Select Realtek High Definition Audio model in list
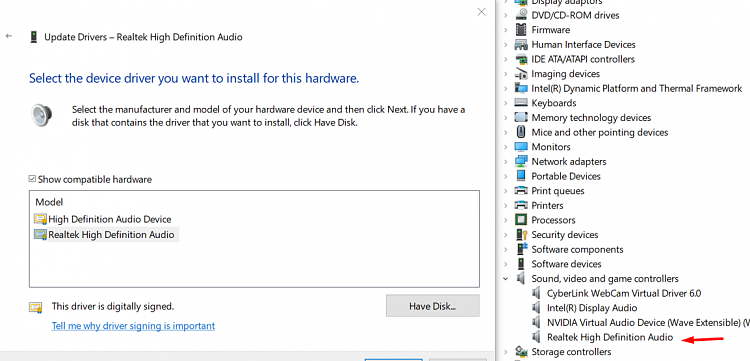Image resolution: width=750 pixels, height=361 pixels. pos(111,235)
